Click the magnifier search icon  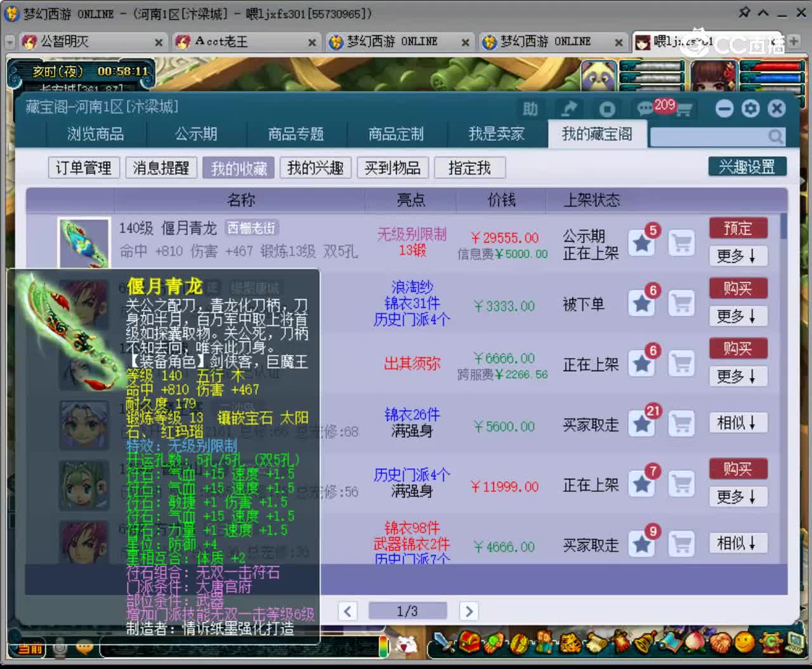[x=775, y=136]
